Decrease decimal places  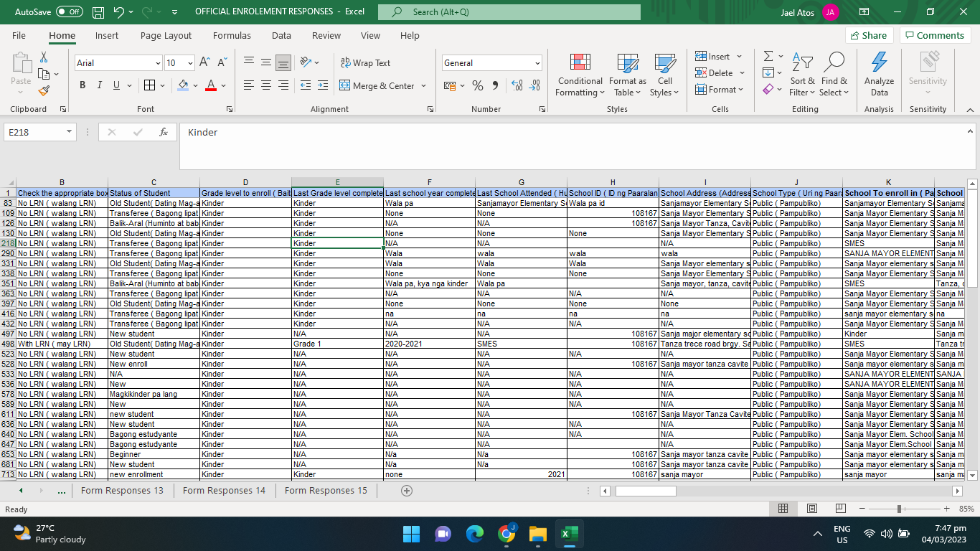(534, 85)
